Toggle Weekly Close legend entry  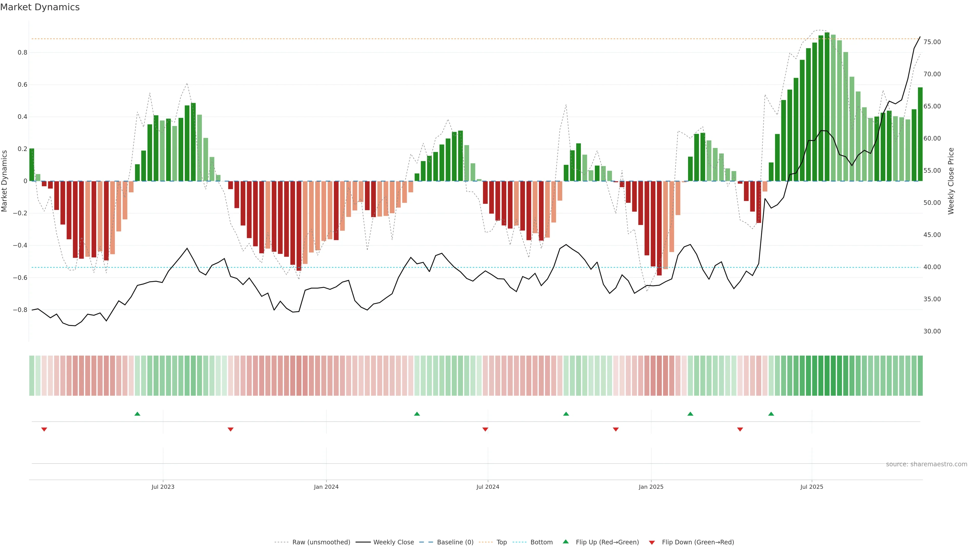(393, 542)
